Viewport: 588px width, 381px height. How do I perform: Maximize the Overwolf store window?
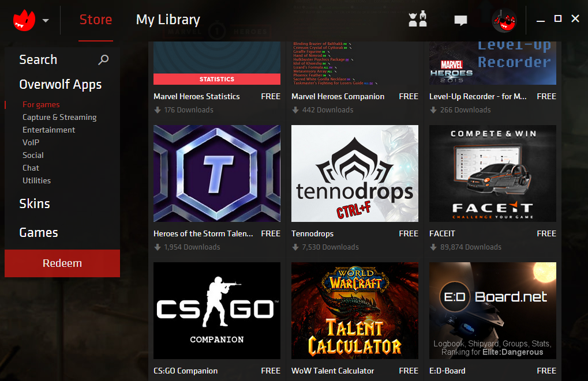(558, 18)
